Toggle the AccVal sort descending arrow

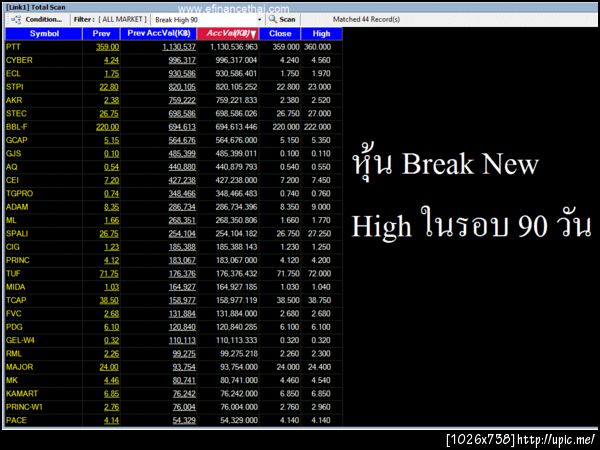click(253, 34)
